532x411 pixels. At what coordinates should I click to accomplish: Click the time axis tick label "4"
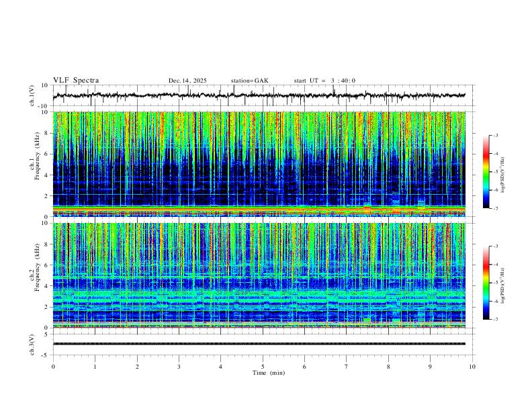[220, 367]
